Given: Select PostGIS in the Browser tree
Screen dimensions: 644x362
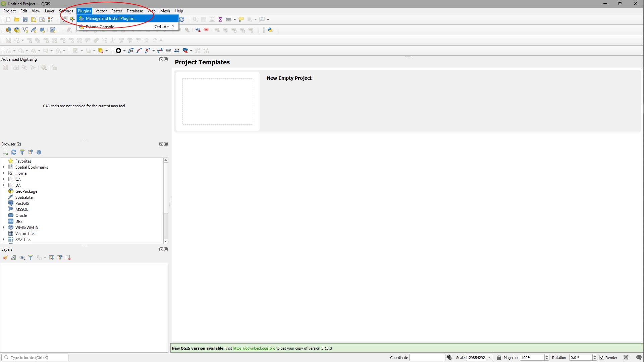Looking at the screenshot, I should 22,203.
